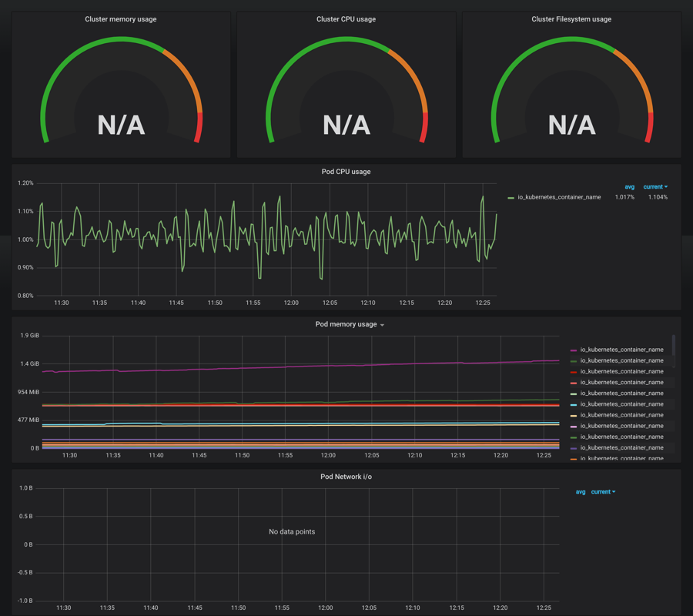Open the Pod Network i/o panel title menu
693x616 pixels.
pyautogui.click(x=346, y=477)
